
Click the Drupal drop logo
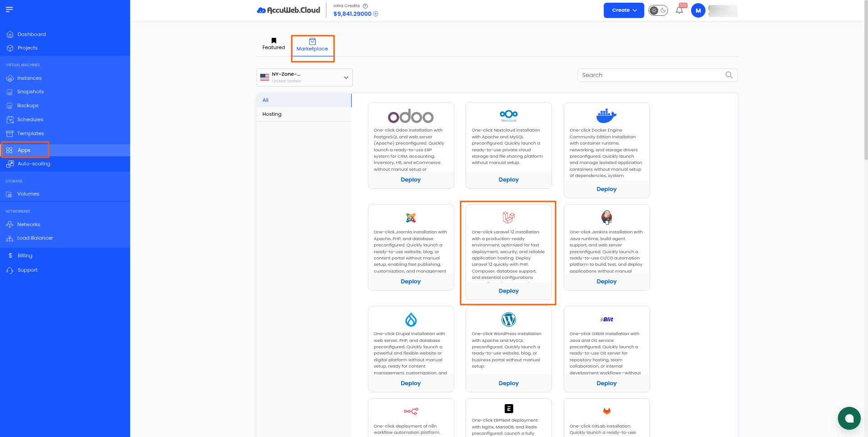point(411,319)
